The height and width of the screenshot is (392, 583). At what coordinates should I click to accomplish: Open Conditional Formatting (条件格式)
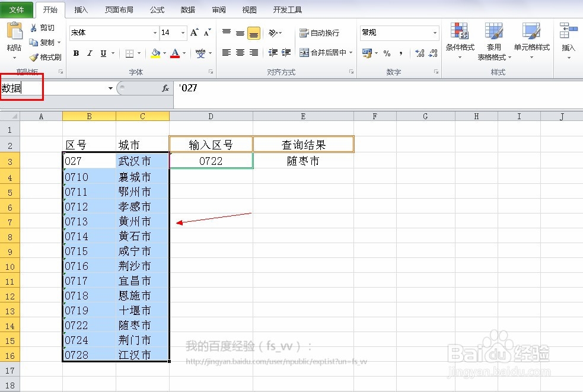point(460,40)
